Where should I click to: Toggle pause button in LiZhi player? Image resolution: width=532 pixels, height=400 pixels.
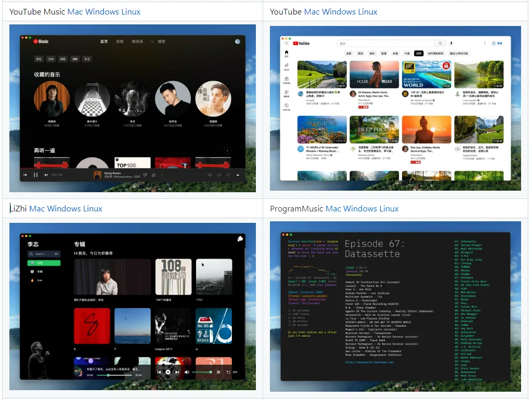(x=168, y=372)
